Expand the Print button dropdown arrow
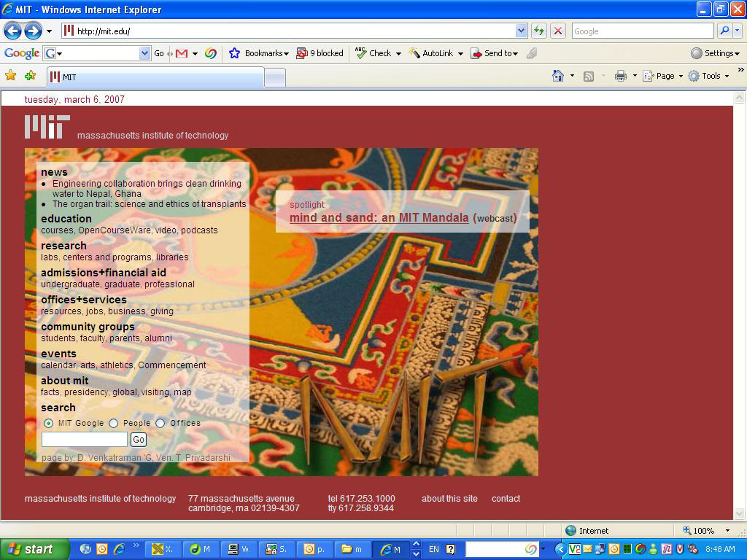This screenshot has width=747, height=560. coord(635,76)
